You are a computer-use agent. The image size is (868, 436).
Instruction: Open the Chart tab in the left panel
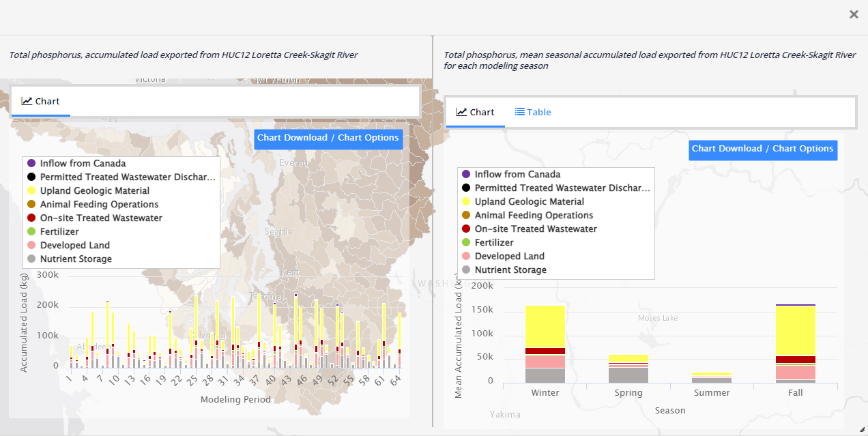(x=41, y=102)
